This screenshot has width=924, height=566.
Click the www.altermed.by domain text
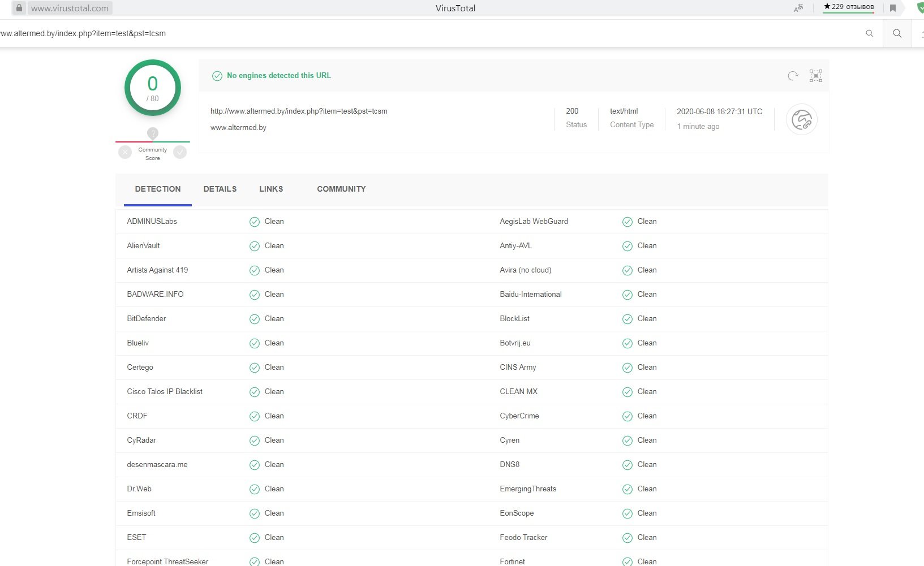pyautogui.click(x=238, y=127)
